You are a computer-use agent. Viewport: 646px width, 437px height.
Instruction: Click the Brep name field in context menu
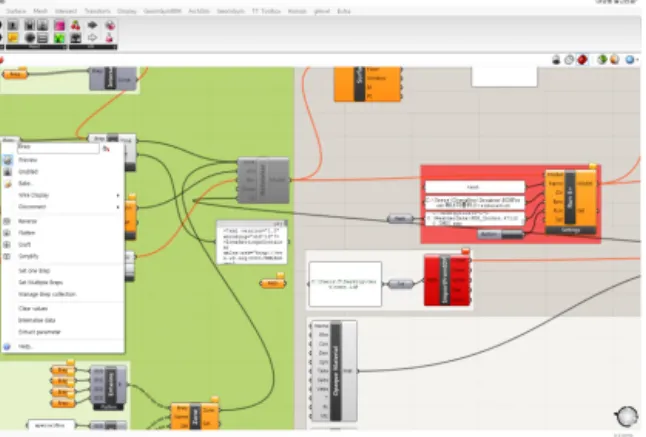(x=58, y=148)
